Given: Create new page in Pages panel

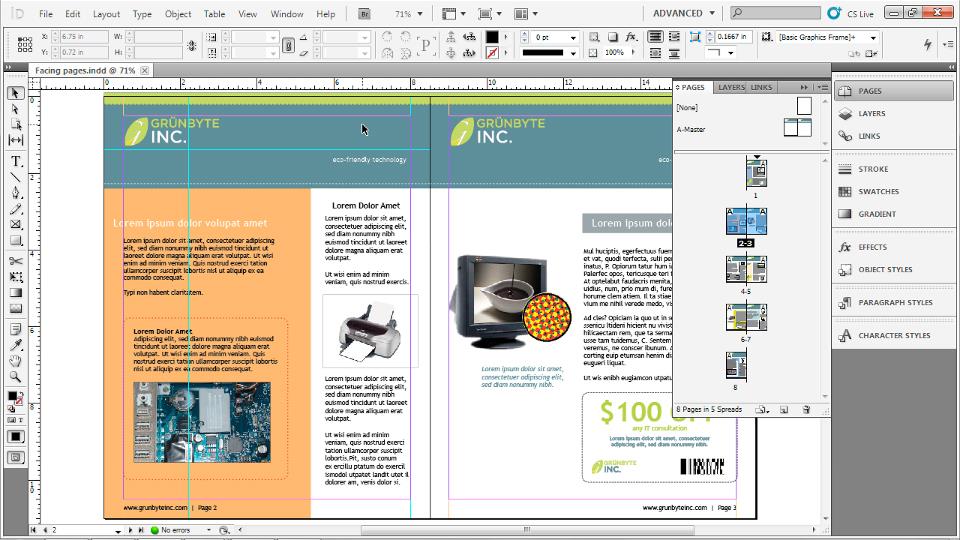Looking at the screenshot, I should 784,410.
